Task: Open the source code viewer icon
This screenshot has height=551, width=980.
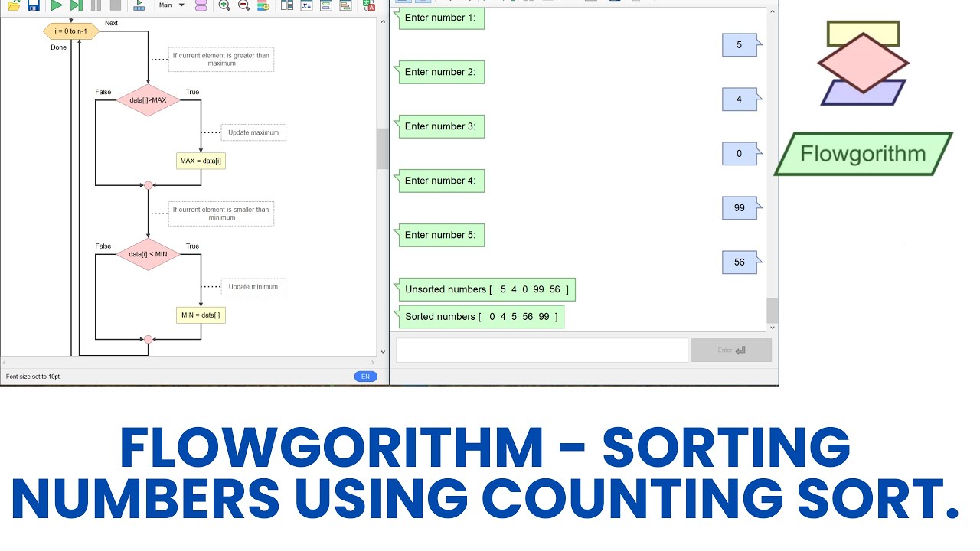Action: click(x=345, y=5)
